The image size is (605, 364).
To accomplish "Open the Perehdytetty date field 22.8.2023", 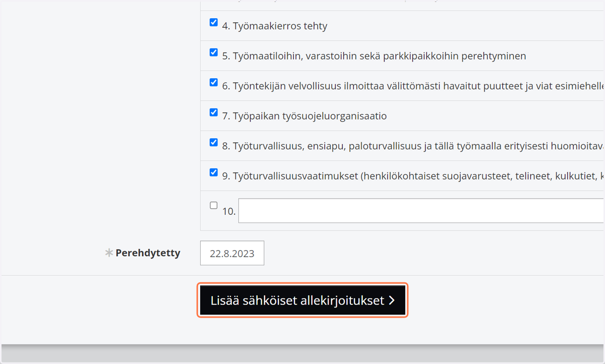I will coord(232,253).
